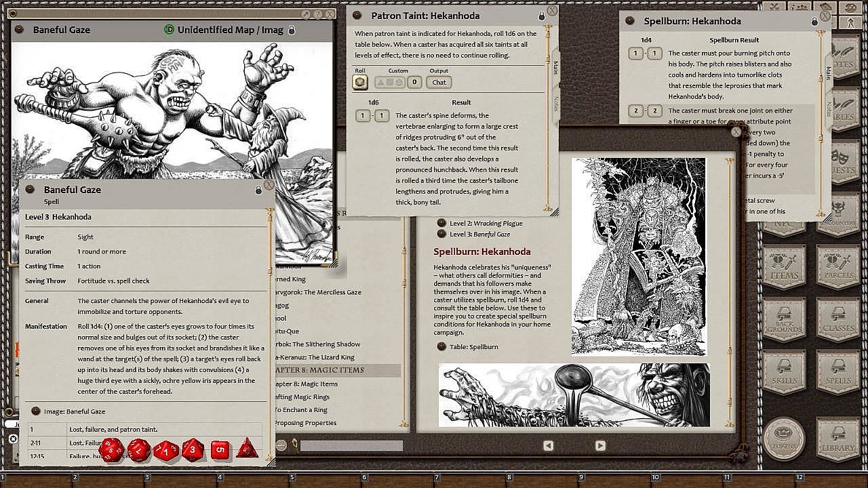Screen dimensions: 868x488
Task: Open 'The Slithering Shadow' entry in index list
Action: (x=317, y=344)
